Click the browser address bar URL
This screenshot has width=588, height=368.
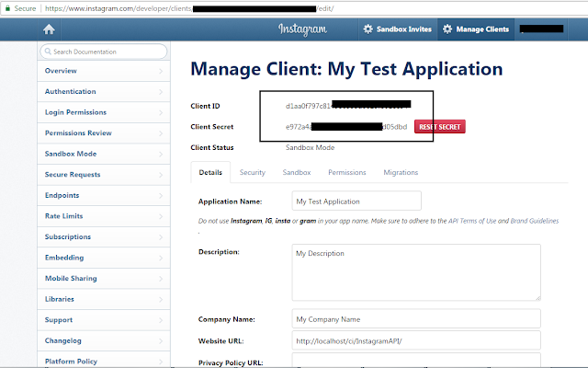tap(189, 8)
